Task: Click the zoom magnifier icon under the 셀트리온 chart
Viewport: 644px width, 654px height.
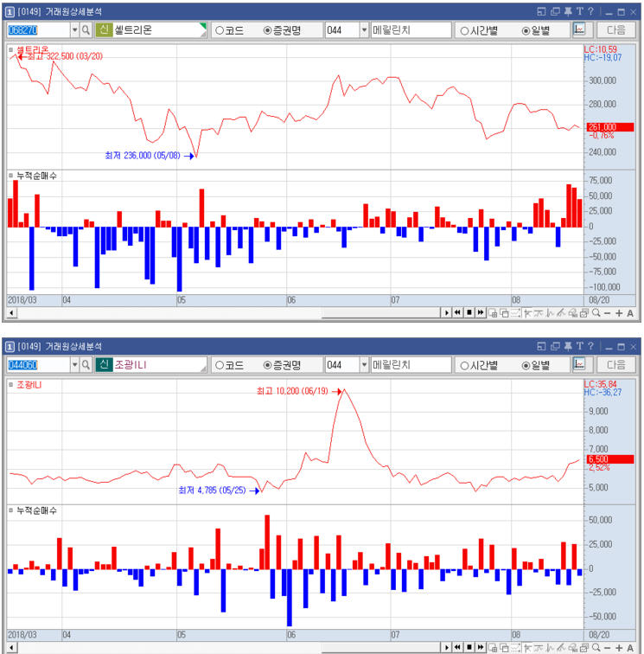Action: click(596, 312)
